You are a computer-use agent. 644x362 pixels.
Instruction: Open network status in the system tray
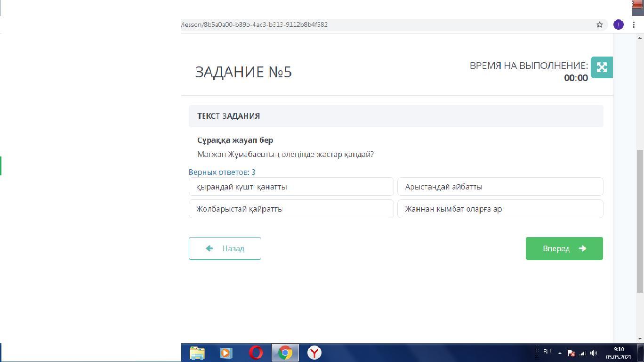pos(582,353)
